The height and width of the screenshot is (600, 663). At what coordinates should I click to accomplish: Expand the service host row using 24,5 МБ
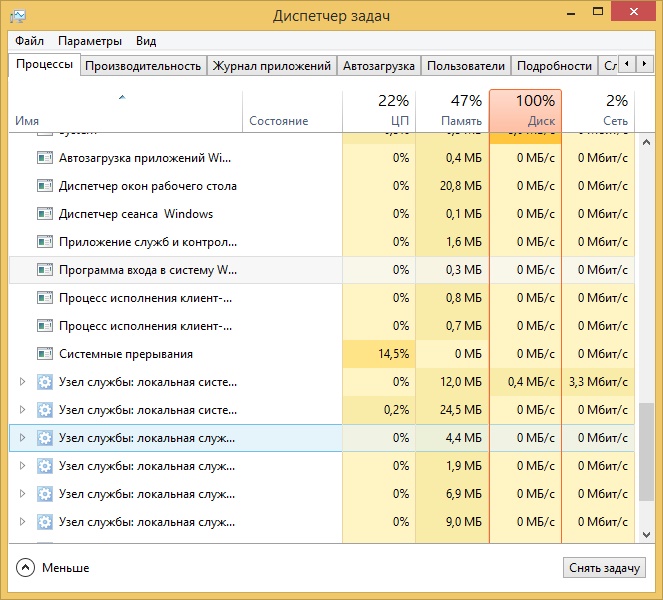pos(23,410)
